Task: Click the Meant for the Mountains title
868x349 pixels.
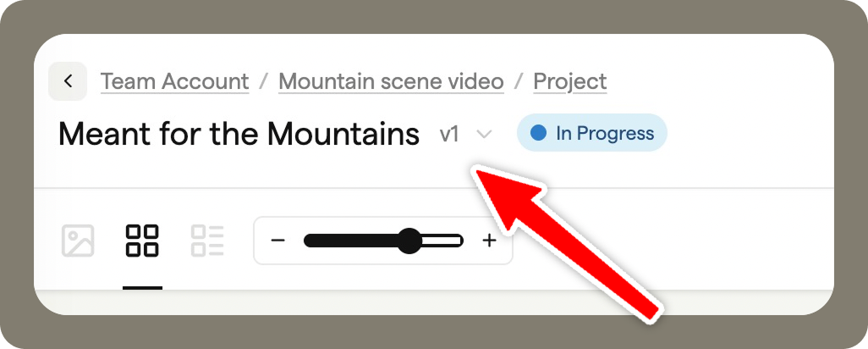Action: tap(239, 134)
